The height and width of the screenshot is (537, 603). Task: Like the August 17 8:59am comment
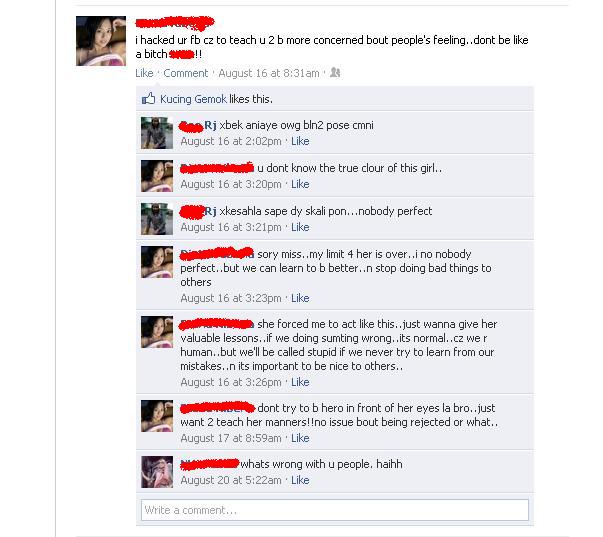(x=300, y=438)
